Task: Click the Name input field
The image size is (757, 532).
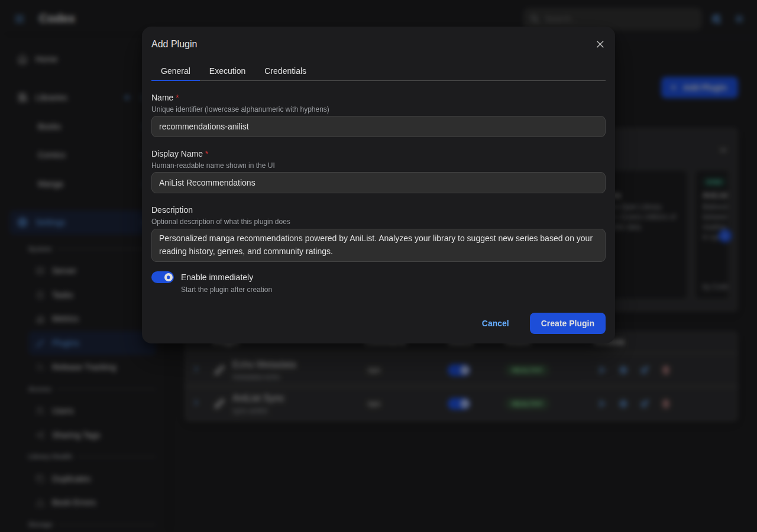Action: pos(378,126)
